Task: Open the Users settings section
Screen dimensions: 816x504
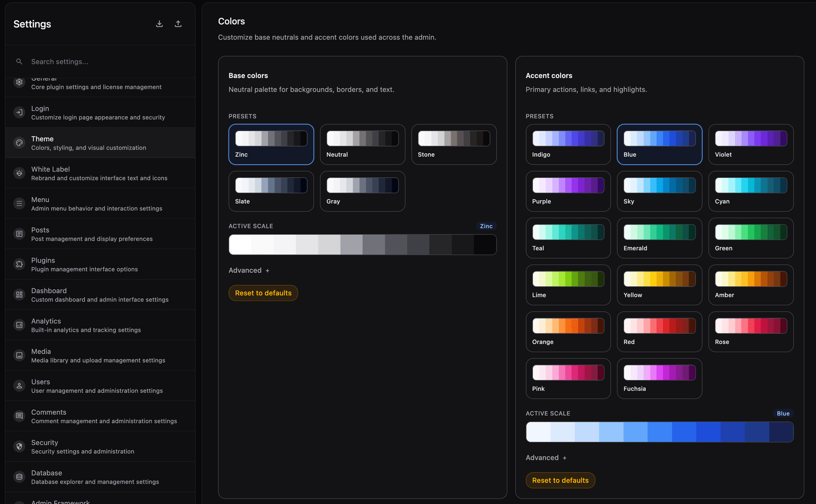Action: point(100,386)
